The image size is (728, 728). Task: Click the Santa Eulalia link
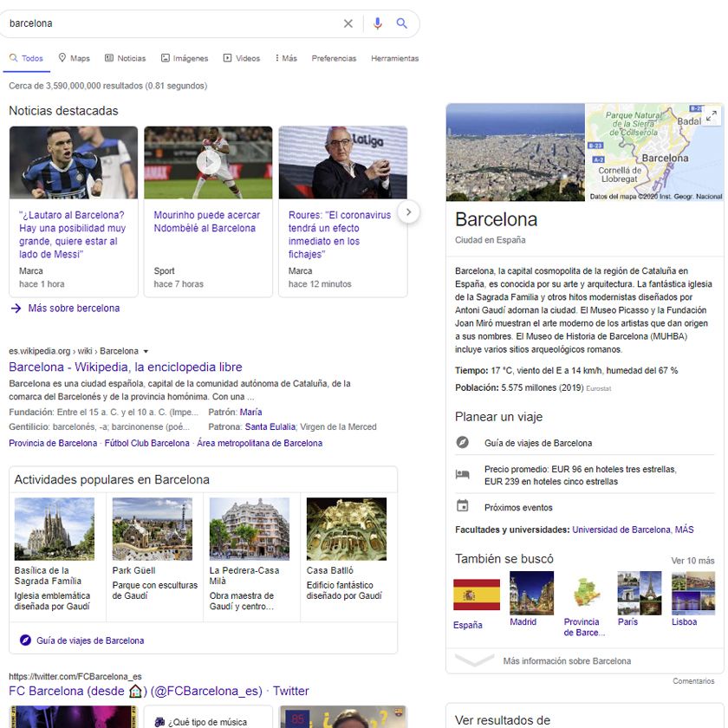(x=270, y=426)
